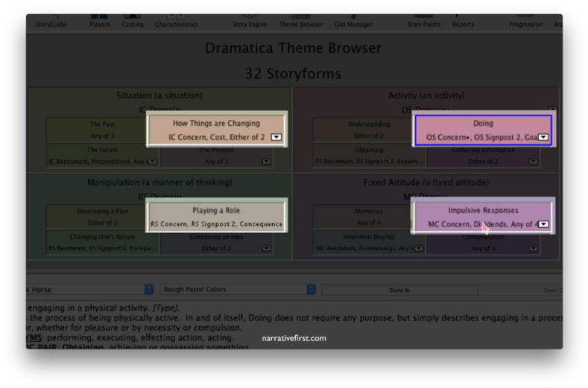Expand the Conceiving an Idea dropdown arrow
The image size is (588, 388).
coord(266,248)
